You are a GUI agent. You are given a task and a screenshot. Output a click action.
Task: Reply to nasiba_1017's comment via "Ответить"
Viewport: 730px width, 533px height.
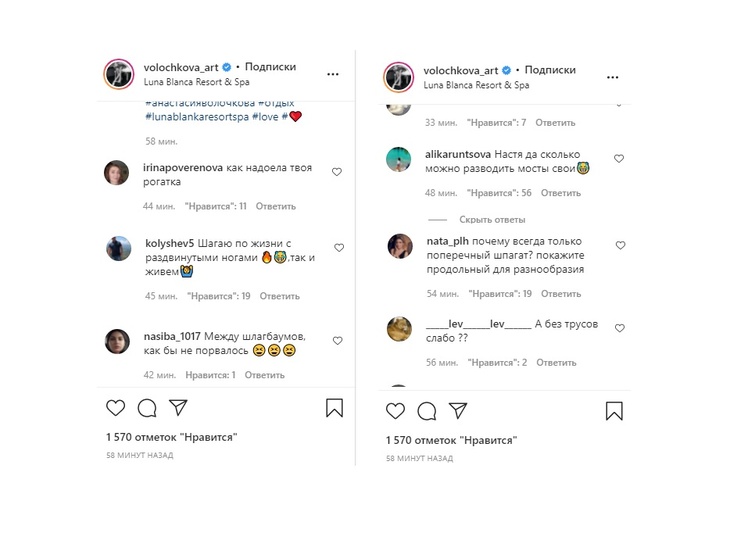(264, 375)
